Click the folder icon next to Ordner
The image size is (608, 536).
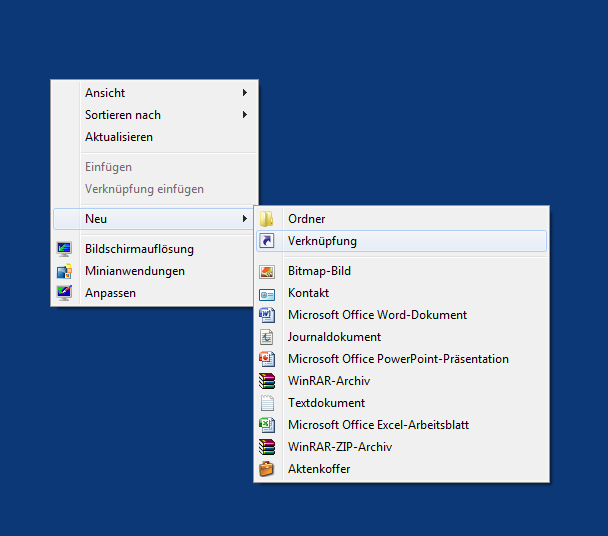tap(267, 219)
